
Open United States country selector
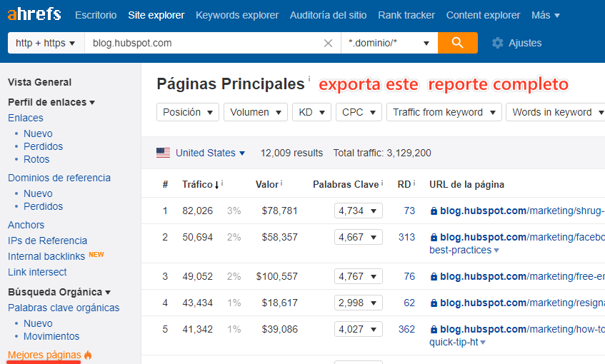pos(210,153)
